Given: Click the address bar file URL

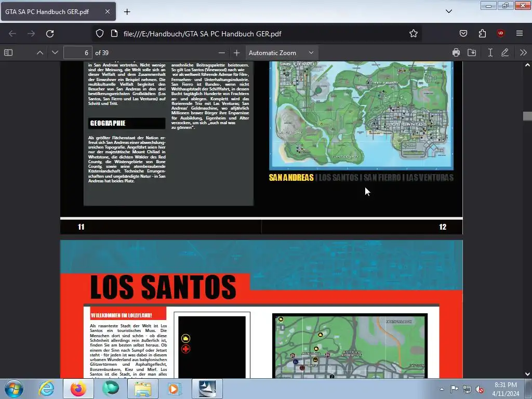Looking at the screenshot, I should point(202,34).
